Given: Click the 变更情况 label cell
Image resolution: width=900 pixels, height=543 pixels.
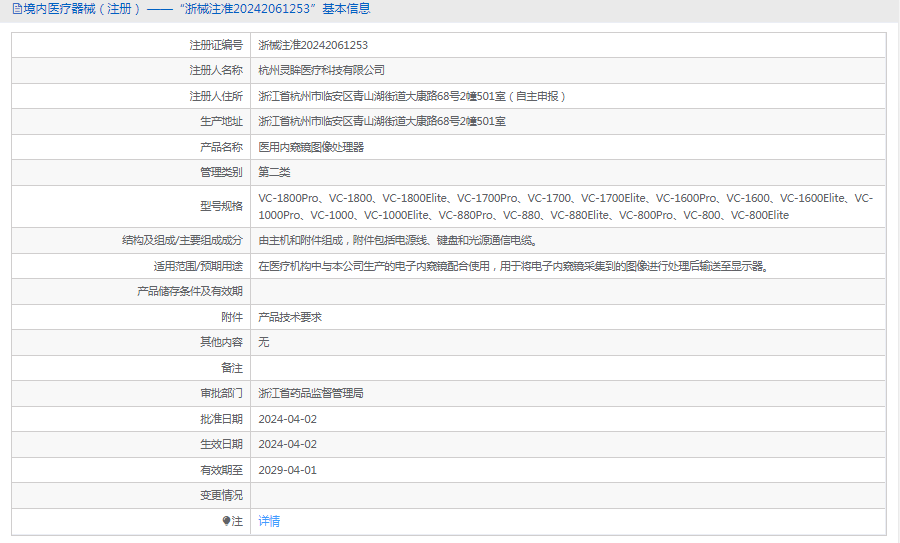Looking at the screenshot, I should pos(131,495).
